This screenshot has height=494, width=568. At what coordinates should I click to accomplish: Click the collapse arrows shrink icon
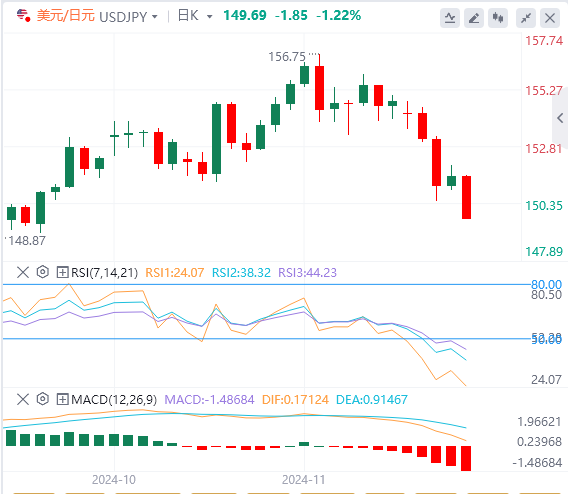click(526, 18)
